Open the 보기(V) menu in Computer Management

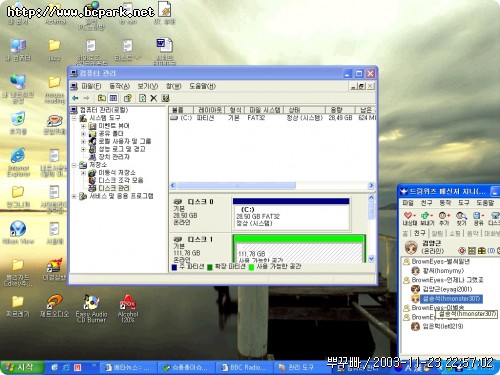pos(148,86)
